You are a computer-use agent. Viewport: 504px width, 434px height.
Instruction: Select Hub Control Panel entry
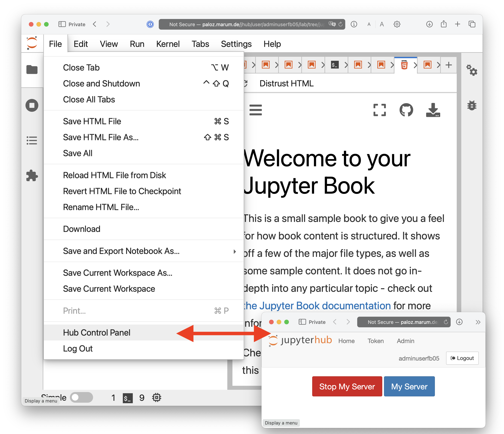pos(144,333)
